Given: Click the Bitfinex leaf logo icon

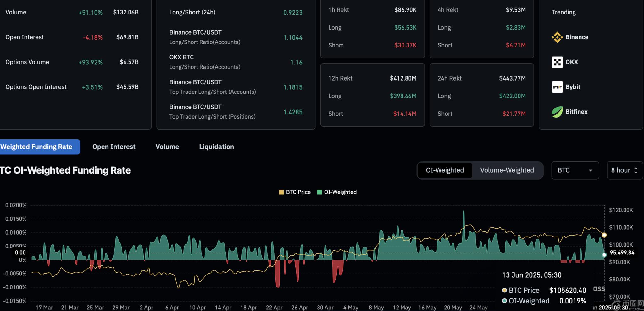Looking at the screenshot, I should click(557, 112).
